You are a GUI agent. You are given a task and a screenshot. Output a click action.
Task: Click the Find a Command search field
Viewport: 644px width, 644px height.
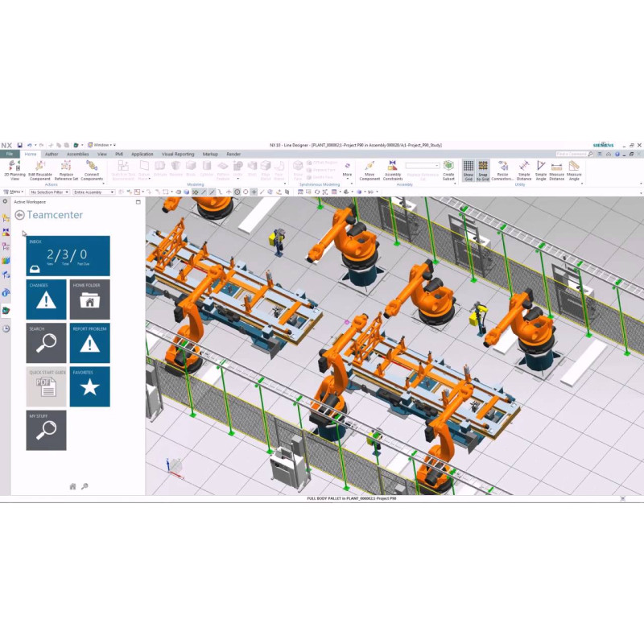(571, 154)
